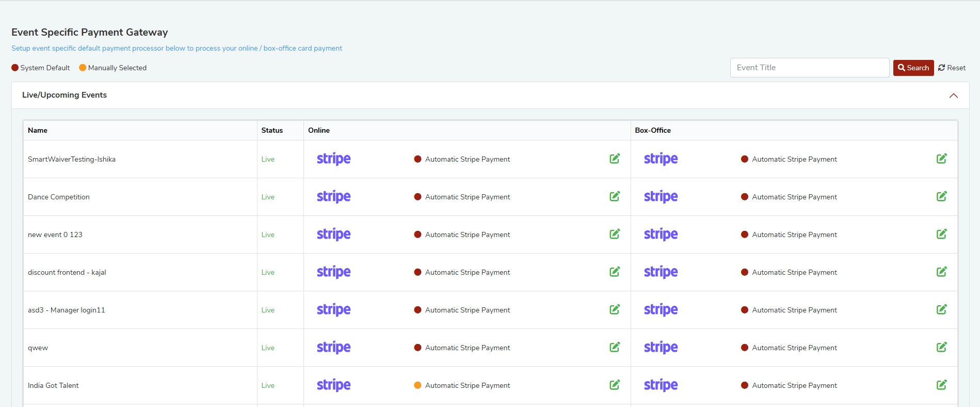Screen dimensions: 980x407
Task: Collapse the Live/Upcoming Events section
Action: click(x=954, y=96)
